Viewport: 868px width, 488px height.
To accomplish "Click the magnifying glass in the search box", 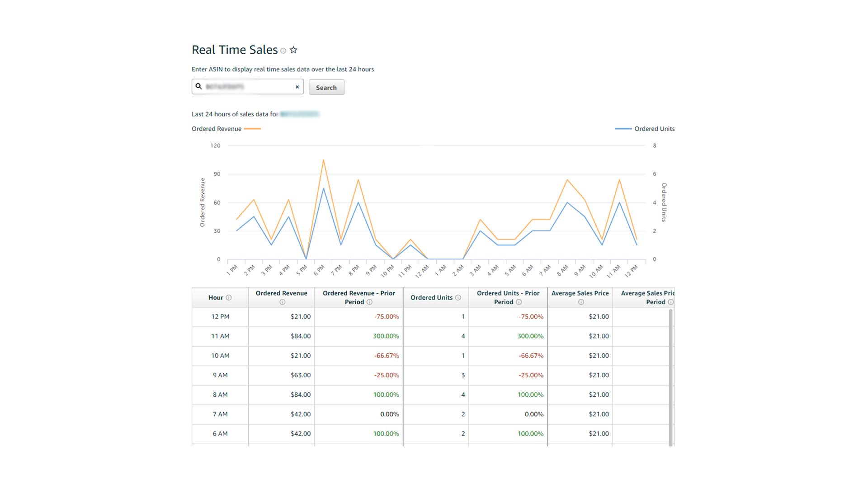I will 199,86.
